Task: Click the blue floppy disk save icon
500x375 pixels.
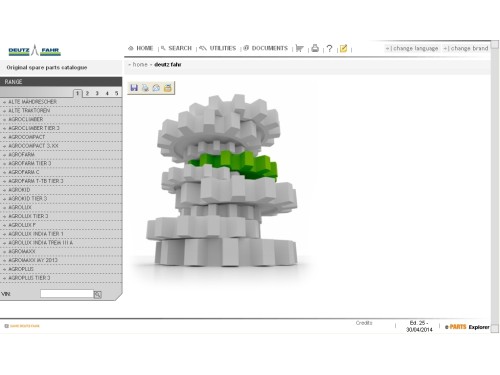Action: coord(134,88)
